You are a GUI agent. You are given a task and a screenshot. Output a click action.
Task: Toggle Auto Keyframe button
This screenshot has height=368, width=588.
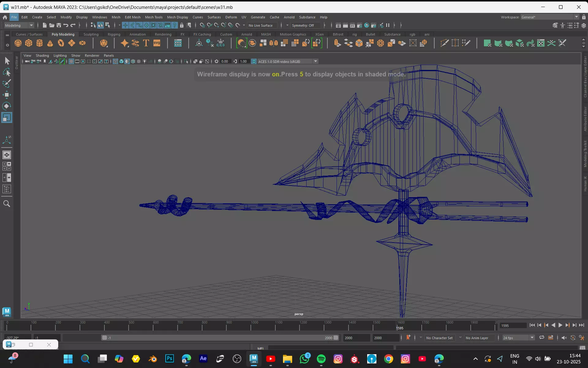pos(573,338)
